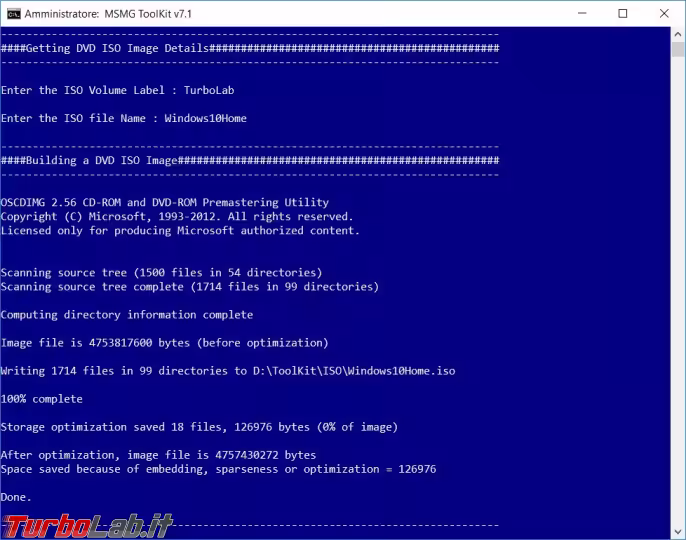Maximize the MSMG ToolKit console window
The image size is (686, 540).
(623, 14)
